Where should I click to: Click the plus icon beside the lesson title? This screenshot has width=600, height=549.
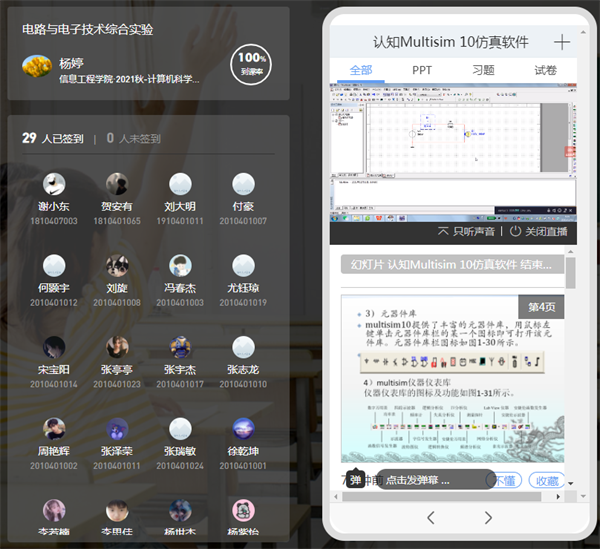click(561, 42)
